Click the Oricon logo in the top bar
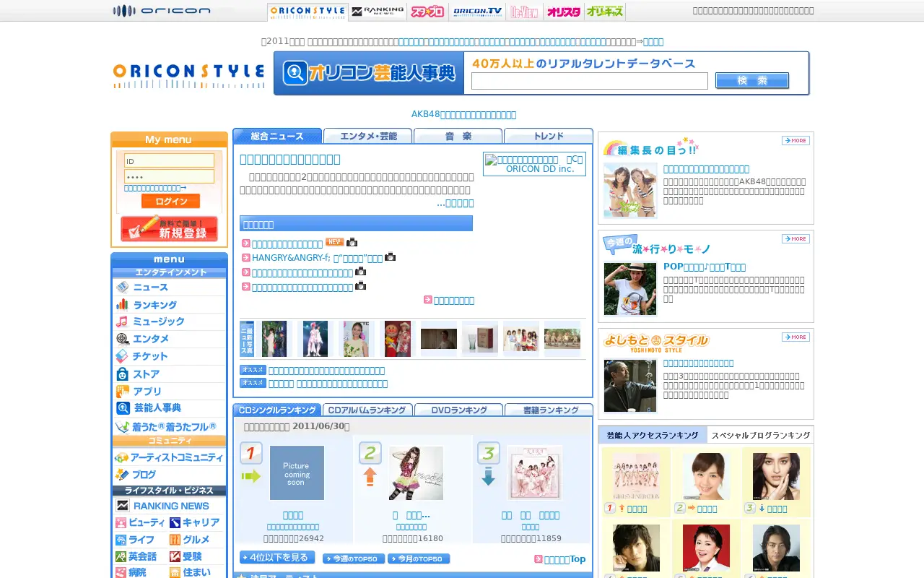 (162, 10)
